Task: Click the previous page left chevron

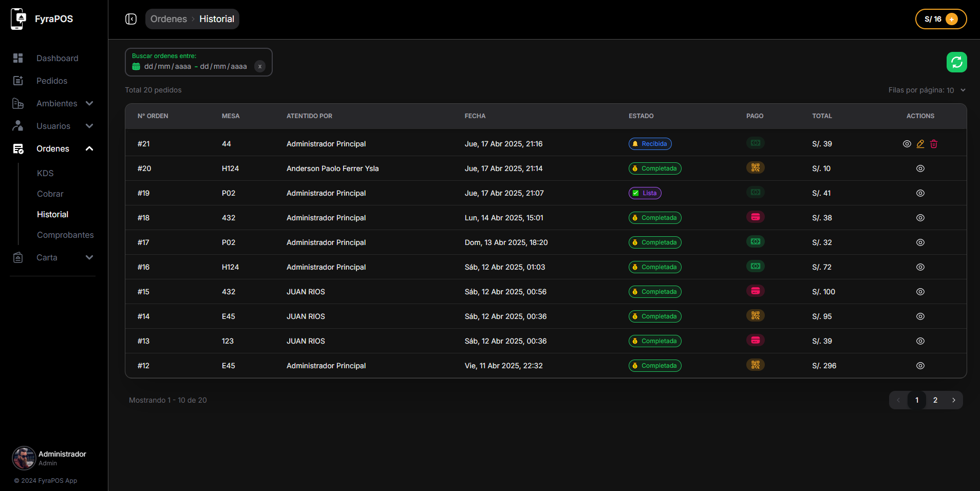Action: click(898, 400)
